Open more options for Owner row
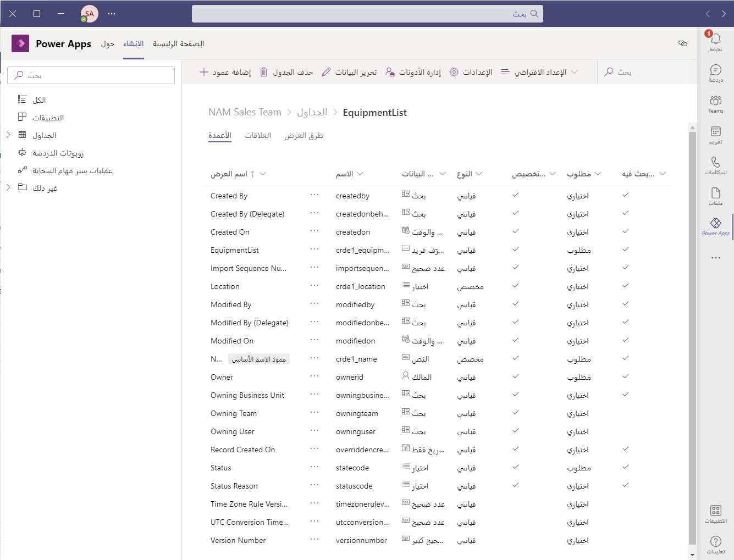 (x=314, y=376)
